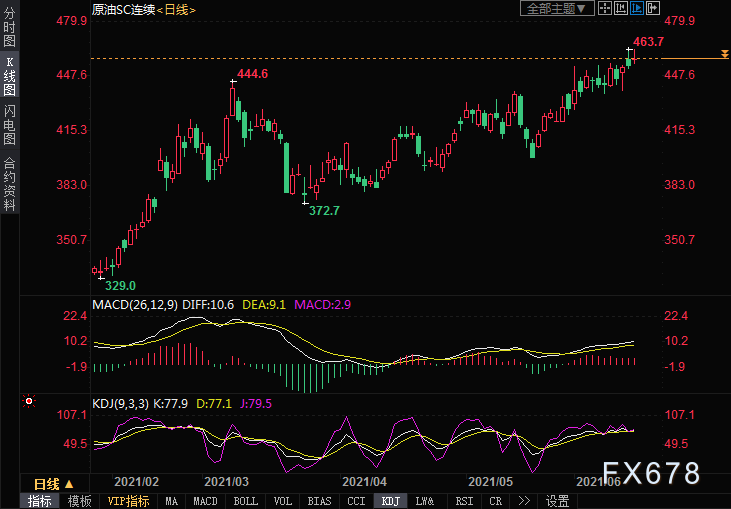The width and height of the screenshot is (731, 509).
Task: Switch to 分时图 side tab
Action: click(9, 27)
